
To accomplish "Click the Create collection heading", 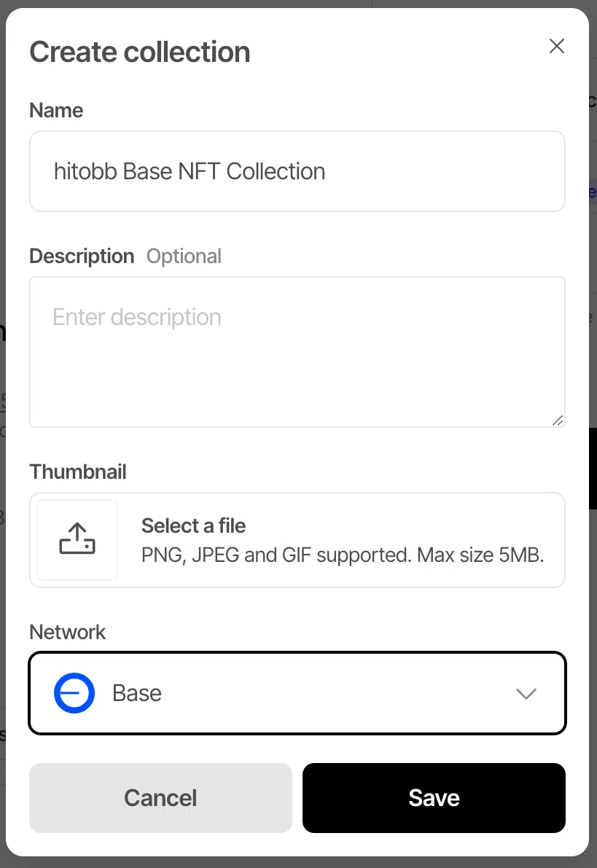I will tap(139, 52).
